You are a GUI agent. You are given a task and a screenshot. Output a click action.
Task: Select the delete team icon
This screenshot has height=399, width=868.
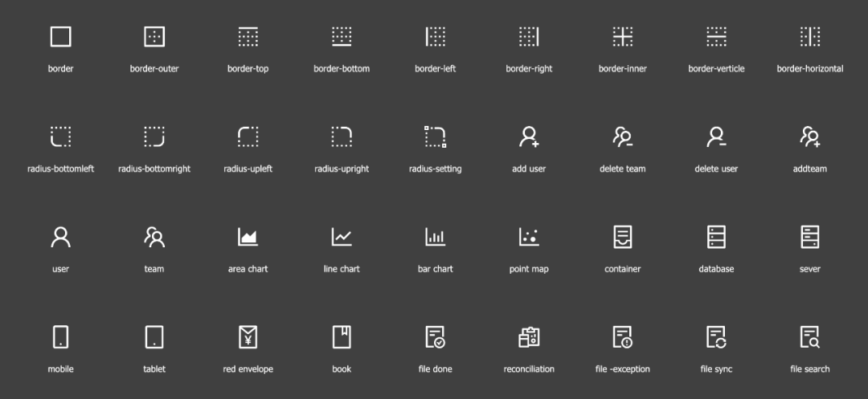coord(623,136)
